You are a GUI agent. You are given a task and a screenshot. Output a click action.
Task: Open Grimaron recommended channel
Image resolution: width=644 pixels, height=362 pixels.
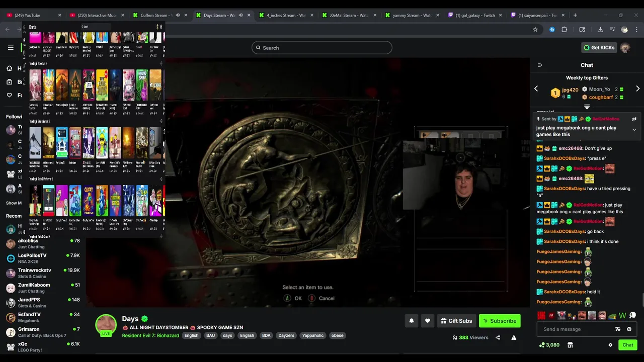tap(43, 332)
